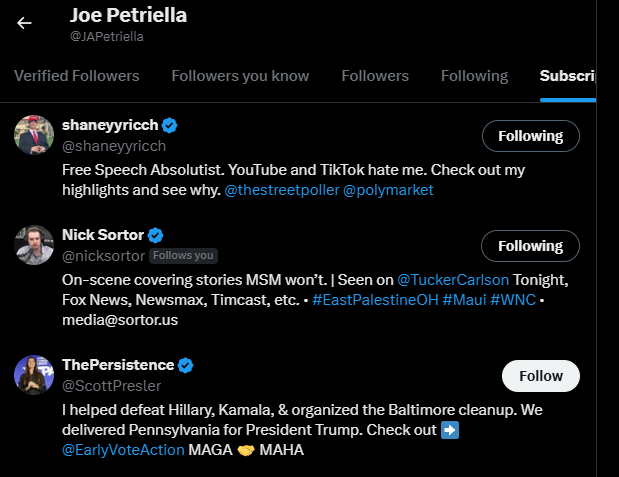
Task: Open the @polymarket mention link
Action: (388, 189)
